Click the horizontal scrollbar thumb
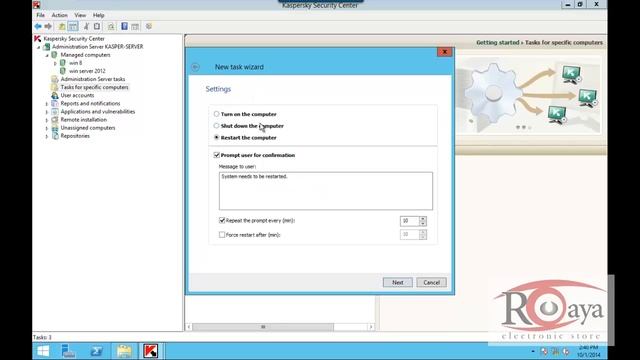The image size is (640, 360). point(263,327)
